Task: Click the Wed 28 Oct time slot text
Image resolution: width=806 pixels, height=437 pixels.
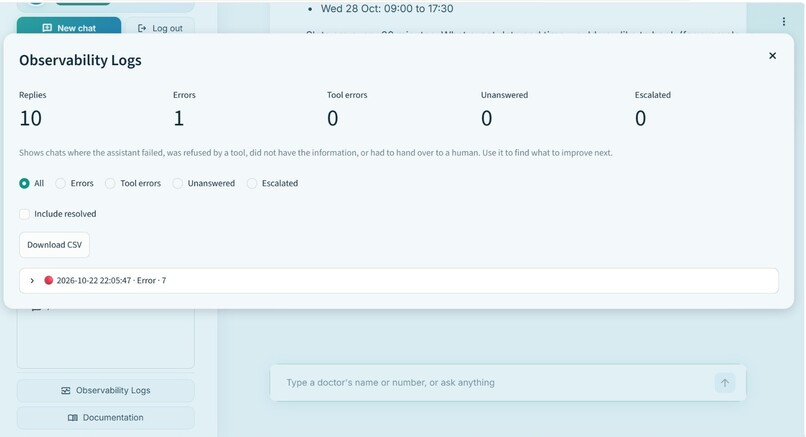Action: click(x=387, y=9)
